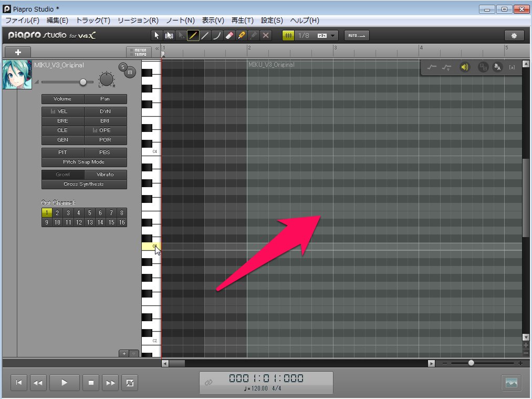Viewport: 532px width, 399px height.
Task: Select output channel 8
Action: 122,213
